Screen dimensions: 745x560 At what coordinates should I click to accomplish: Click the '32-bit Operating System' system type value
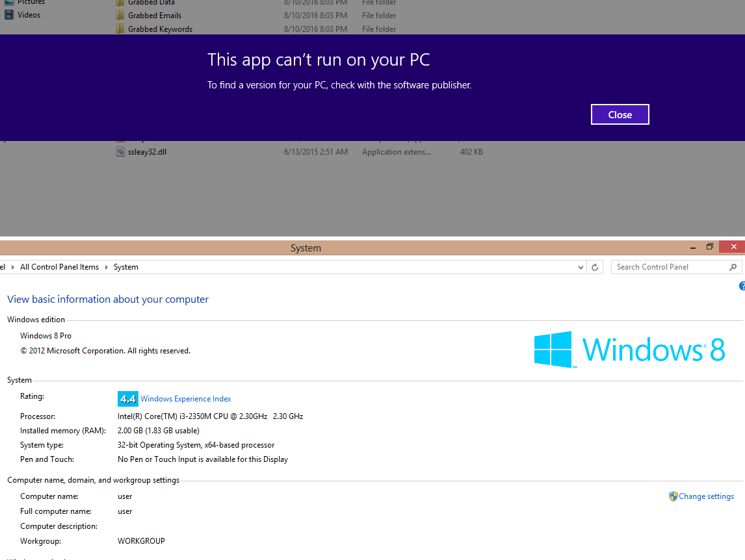tap(196, 445)
